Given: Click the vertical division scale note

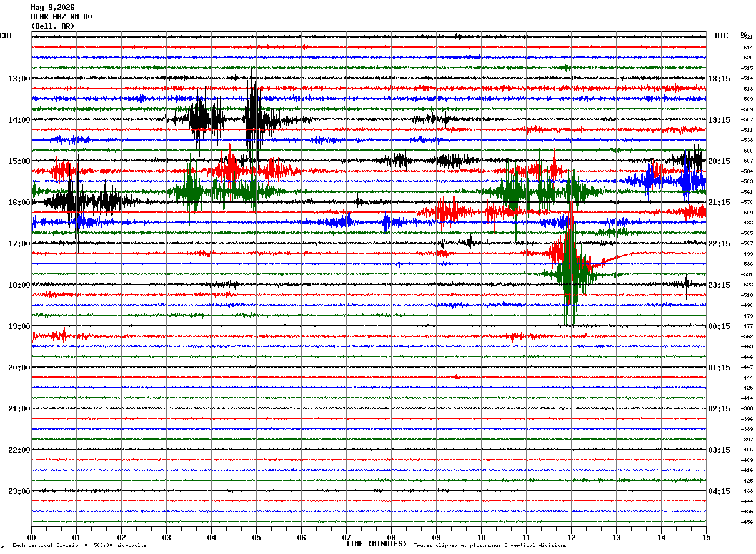Looking at the screenshot, I should pyautogui.click(x=79, y=545).
